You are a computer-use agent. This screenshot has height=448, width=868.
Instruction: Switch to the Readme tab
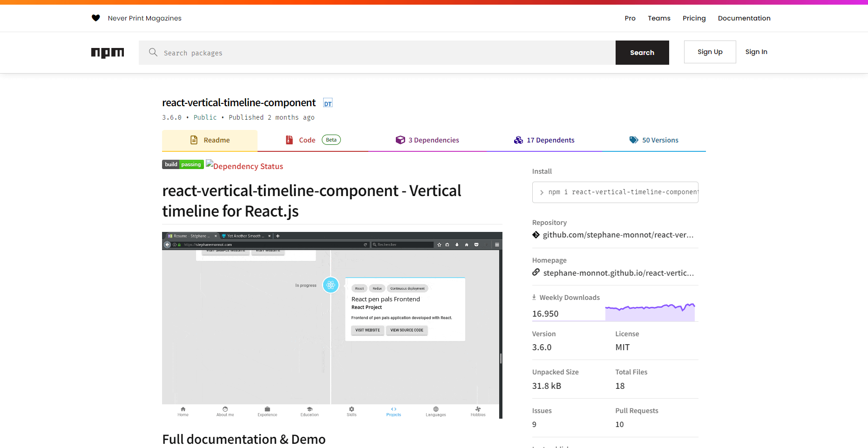click(x=210, y=140)
